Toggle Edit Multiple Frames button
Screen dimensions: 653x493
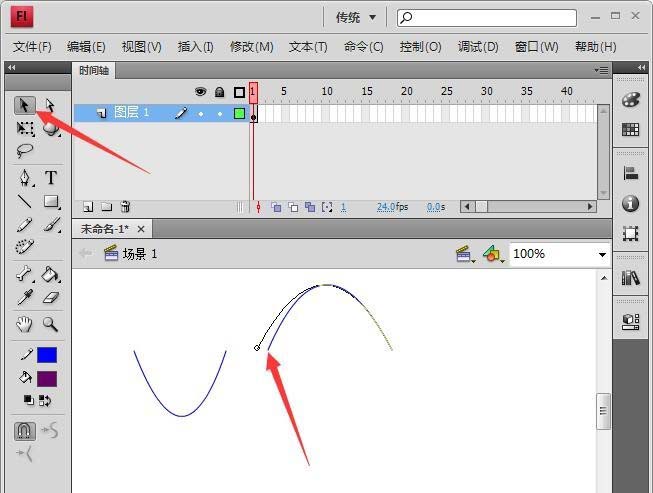click(x=310, y=207)
